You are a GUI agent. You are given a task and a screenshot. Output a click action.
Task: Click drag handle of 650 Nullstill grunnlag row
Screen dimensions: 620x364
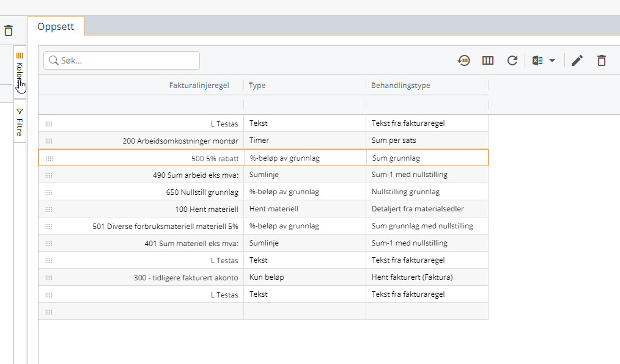[49, 192]
